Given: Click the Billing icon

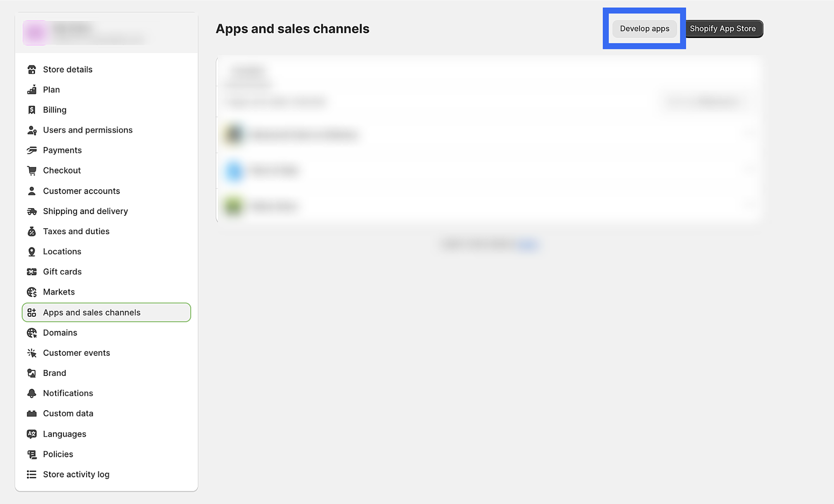Looking at the screenshot, I should [x=32, y=109].
